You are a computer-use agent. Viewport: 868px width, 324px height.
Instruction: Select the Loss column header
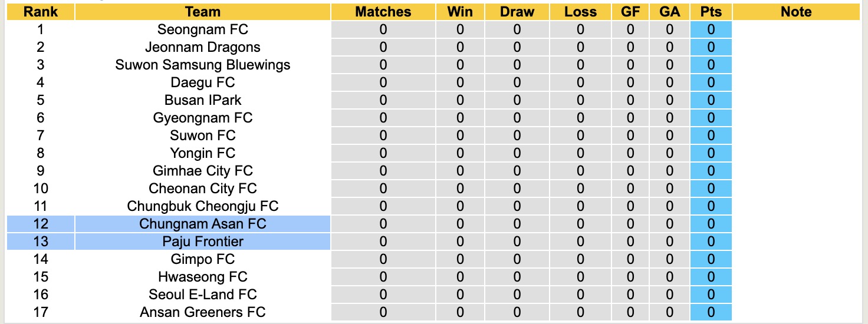click(x=580, y=12)
